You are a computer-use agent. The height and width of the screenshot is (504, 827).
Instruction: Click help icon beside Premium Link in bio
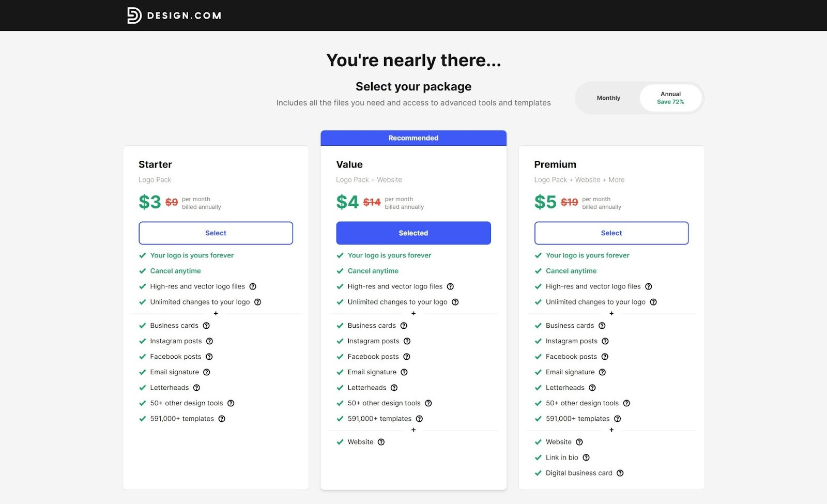point(586,457)
